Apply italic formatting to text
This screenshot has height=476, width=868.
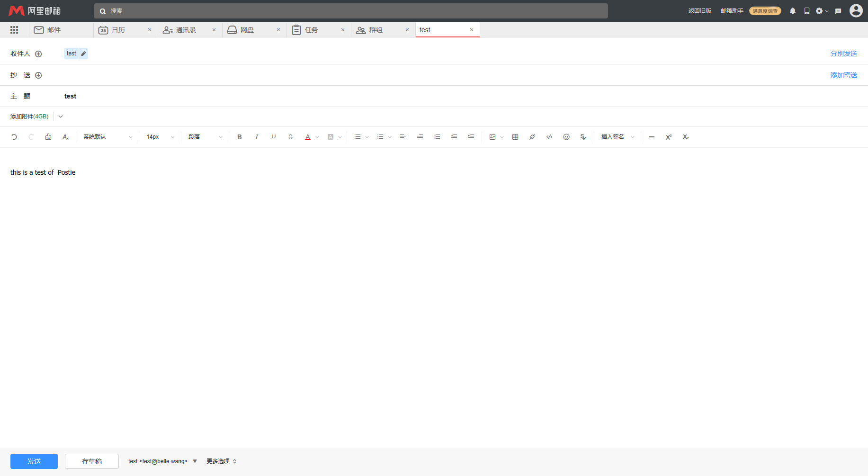(x=257, y=137)
